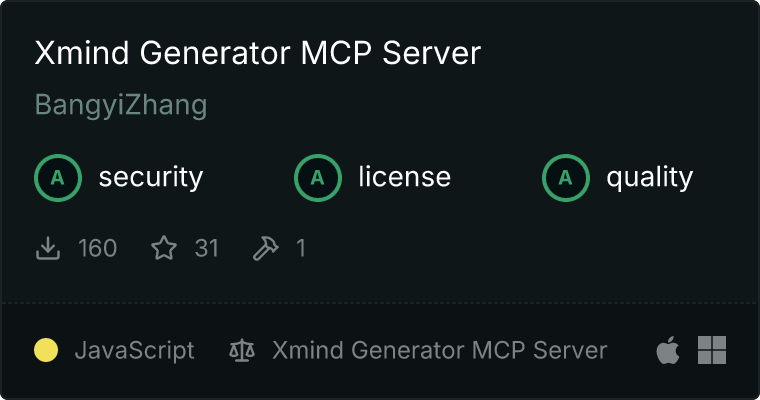Click the Apple macOS platform icon
The height and width of the screenshot is (400, 760).
[668, 350]
